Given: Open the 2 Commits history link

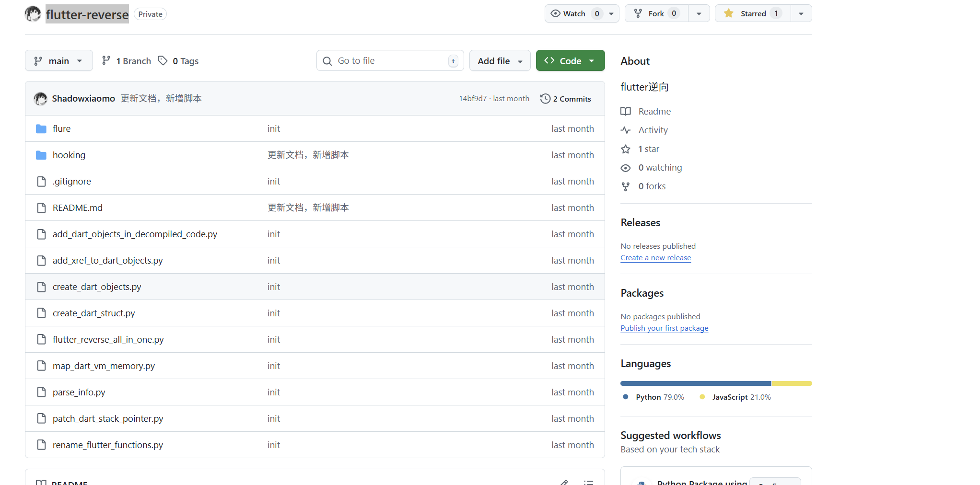Looking at the screenshot, I should [566, 99].
